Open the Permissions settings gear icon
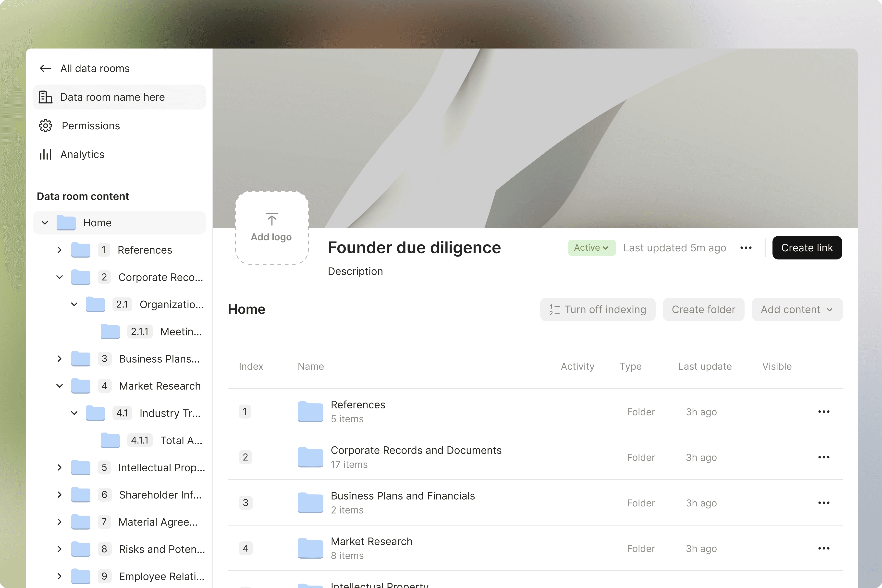 (45, 126)
